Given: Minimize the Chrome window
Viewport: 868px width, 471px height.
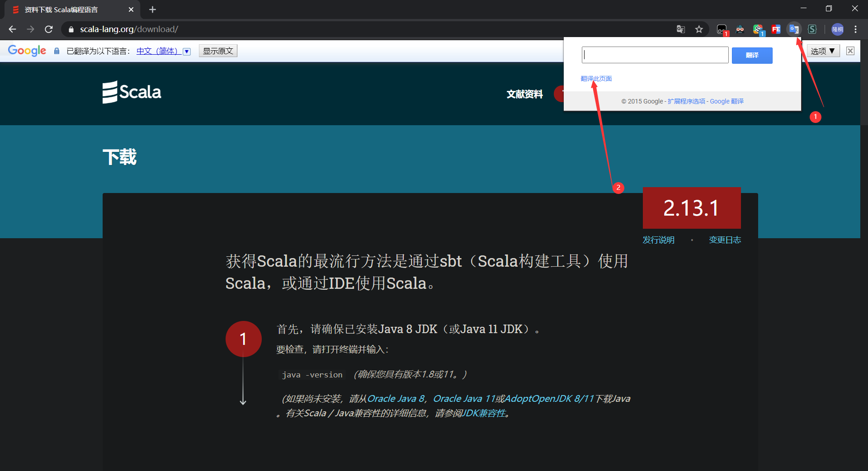Looking at the screenshot, I should (803, 8).
